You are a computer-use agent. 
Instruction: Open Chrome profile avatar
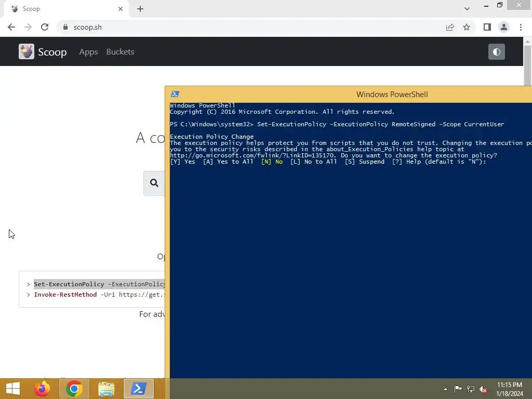coord(504,27)
